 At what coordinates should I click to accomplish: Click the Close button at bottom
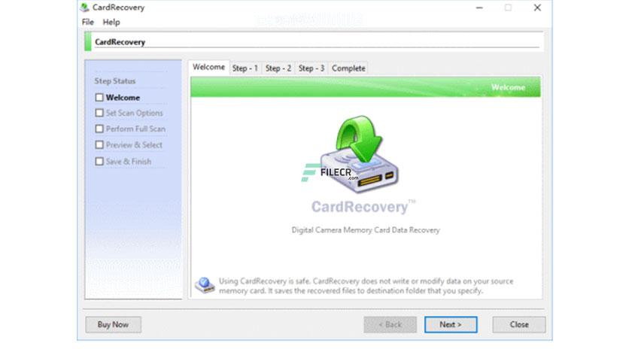(519, 324)
